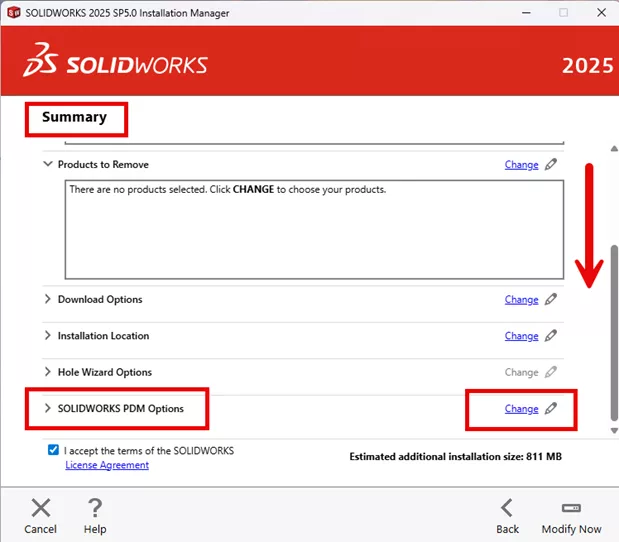Click the 2025 year text in banner
The width and height of the screenshot is (619, 542).
click(588, 66)
